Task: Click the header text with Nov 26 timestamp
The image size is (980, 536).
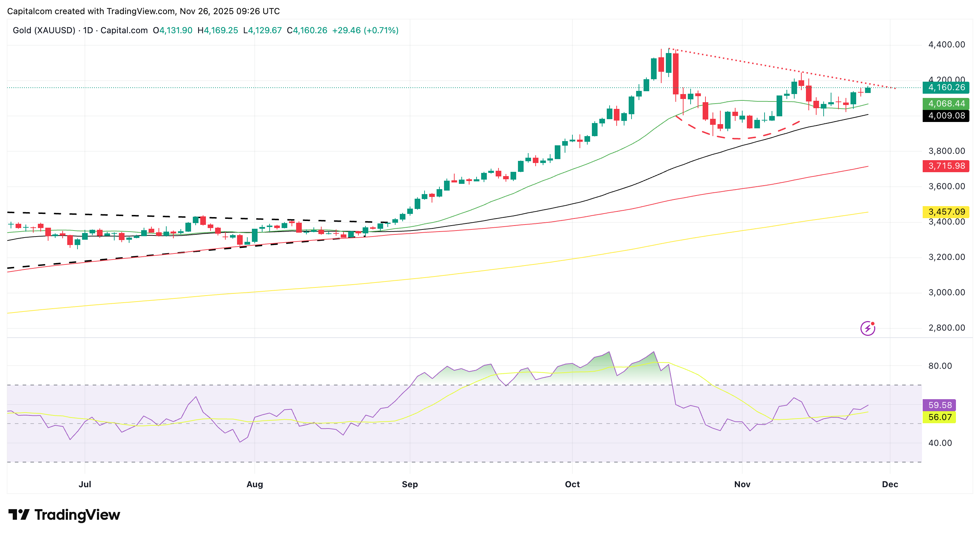Action: tap(143, 11)
